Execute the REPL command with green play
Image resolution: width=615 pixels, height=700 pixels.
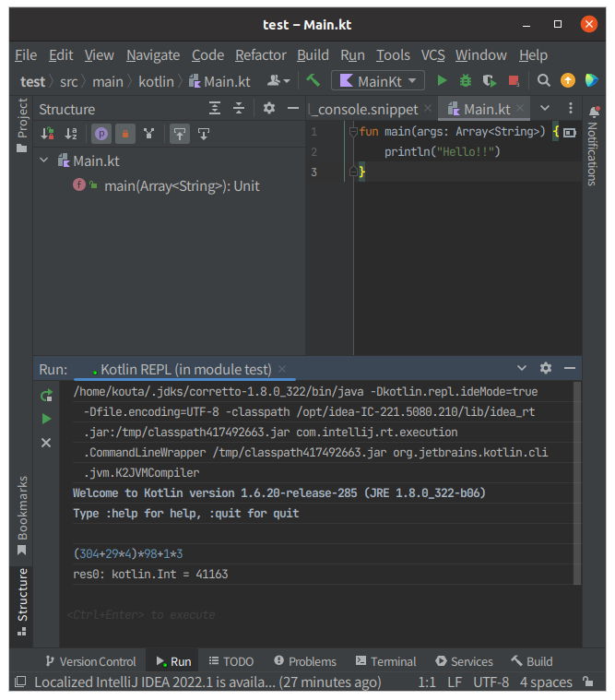[46, 419]
